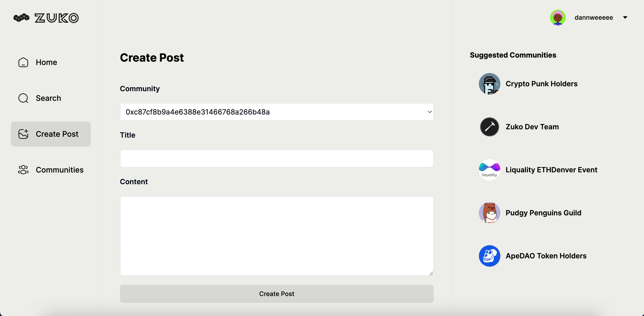
Task: Click the Title field label
Action: click(x=128, y=135)
